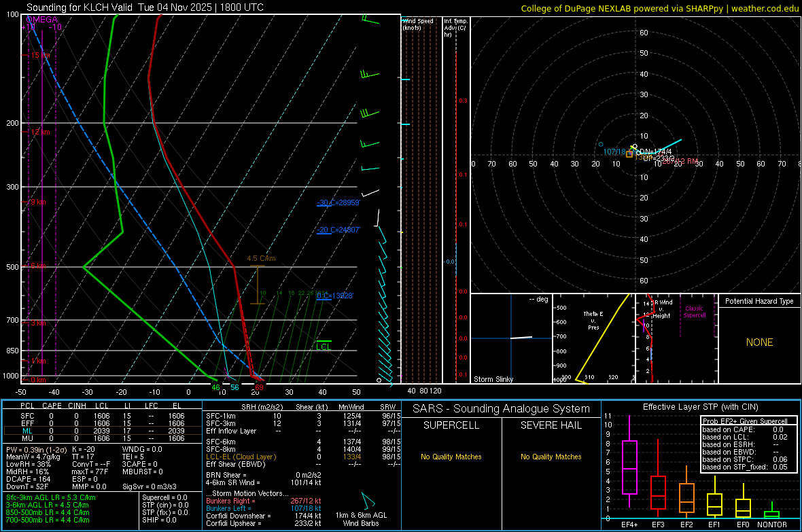Click the WNDG = 0.0 value

coord(142,449)
